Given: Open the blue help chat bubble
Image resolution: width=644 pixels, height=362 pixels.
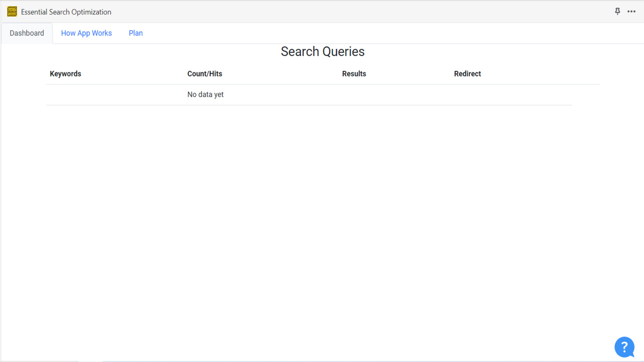Looking at the screenshot, I should click(x=624, y=347).
